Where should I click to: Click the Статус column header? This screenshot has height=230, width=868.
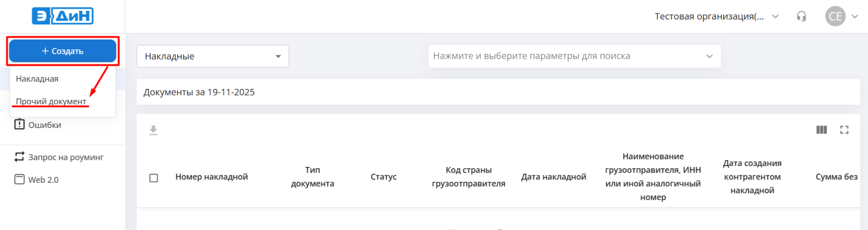pos(384,177)
